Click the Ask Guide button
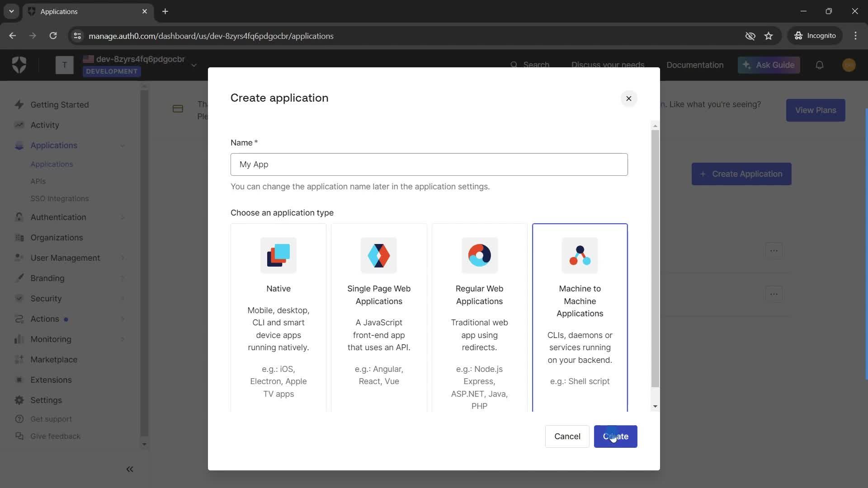868x488 pixels. point(769,65)
